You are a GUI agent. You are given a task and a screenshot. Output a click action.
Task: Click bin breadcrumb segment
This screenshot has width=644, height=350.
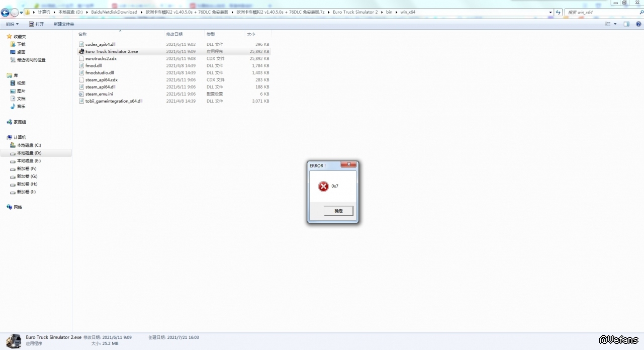coord(389,12)
